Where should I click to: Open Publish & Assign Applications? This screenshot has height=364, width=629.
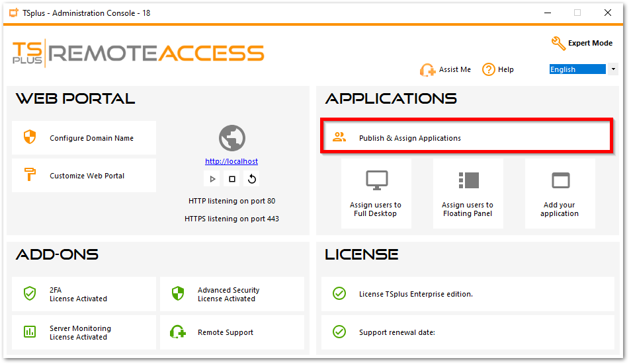pos(466,138)
